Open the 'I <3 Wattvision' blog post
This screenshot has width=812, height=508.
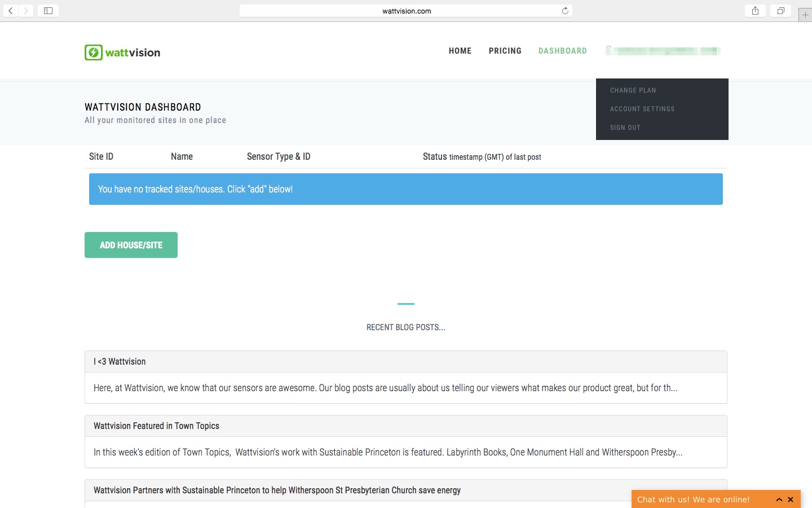click(x=120, y=362)
